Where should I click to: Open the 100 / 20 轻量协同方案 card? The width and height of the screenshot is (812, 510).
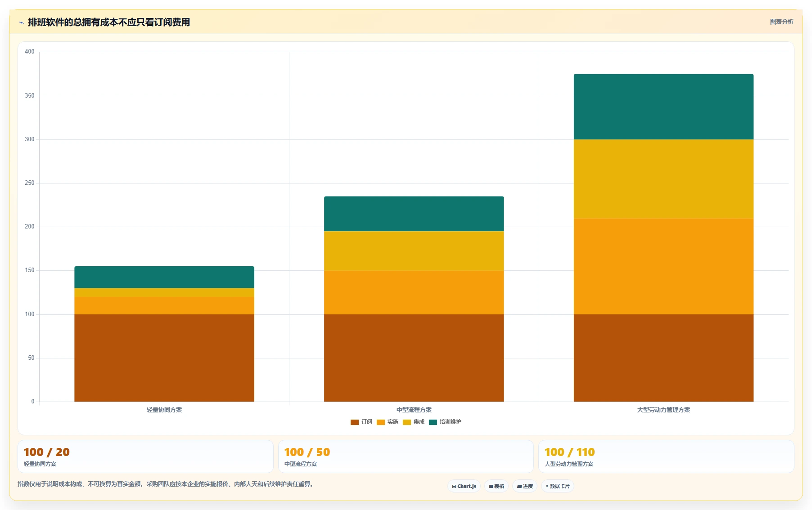coord(145,456)
